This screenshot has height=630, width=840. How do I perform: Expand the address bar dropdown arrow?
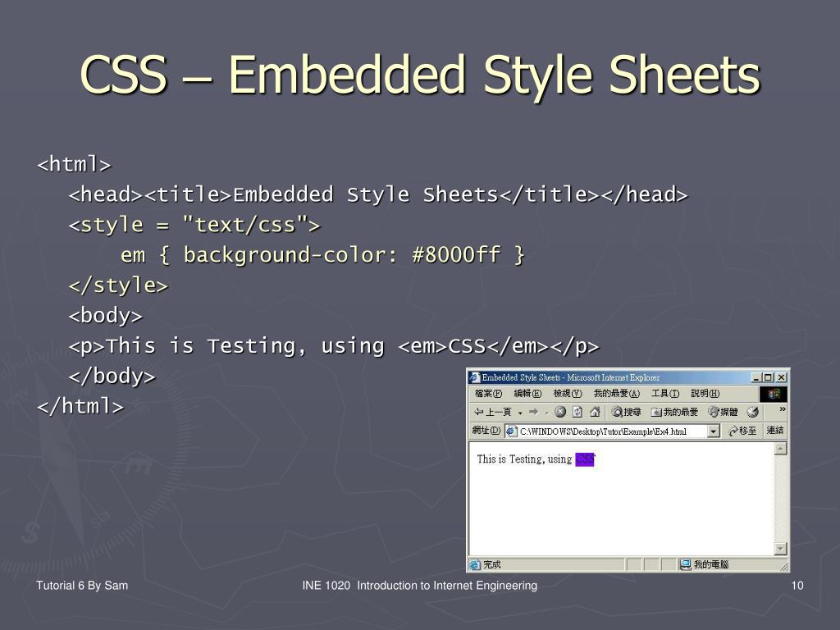pyautogui.click(x=713, y=431)
